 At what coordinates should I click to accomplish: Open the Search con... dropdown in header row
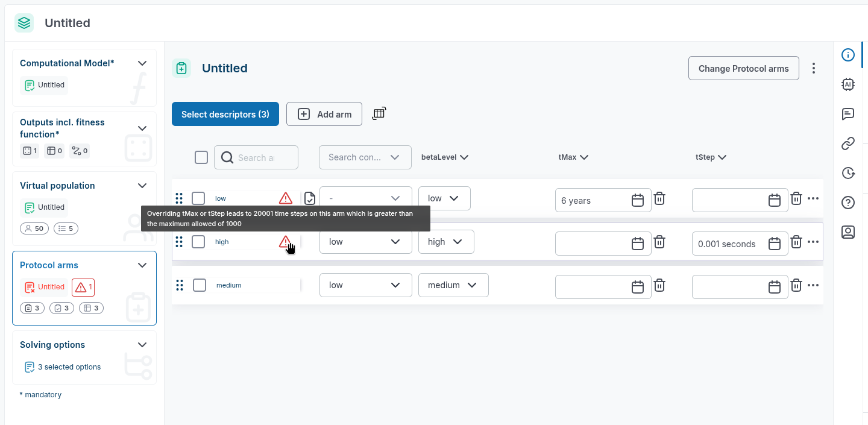tap(365, 157)
